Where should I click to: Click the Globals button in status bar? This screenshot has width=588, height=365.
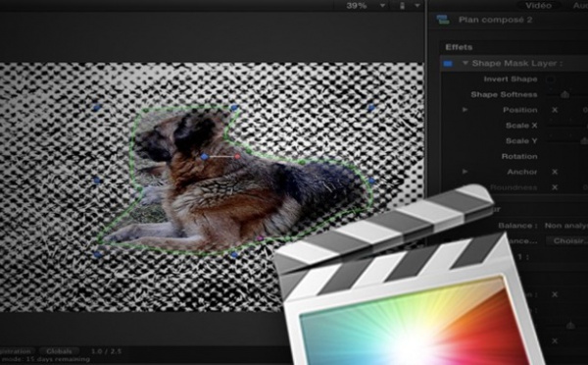pyautogui.click(x=59, y=351)
